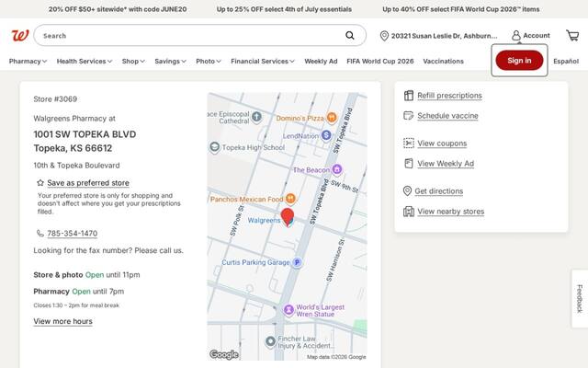Click the Schedule vaccine link
Viewport: 588px width, 368px height.
coord(447,116)
